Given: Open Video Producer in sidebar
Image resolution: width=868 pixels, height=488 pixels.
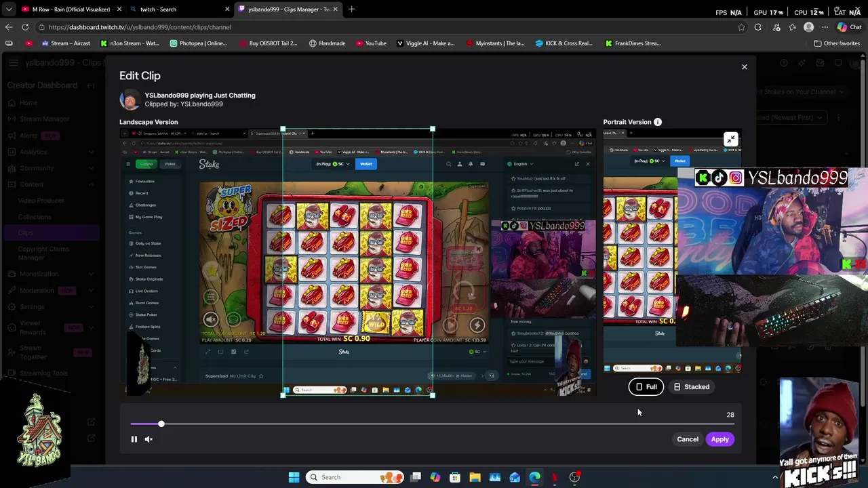Looking at the screenshot, I should tap(41, 201).
